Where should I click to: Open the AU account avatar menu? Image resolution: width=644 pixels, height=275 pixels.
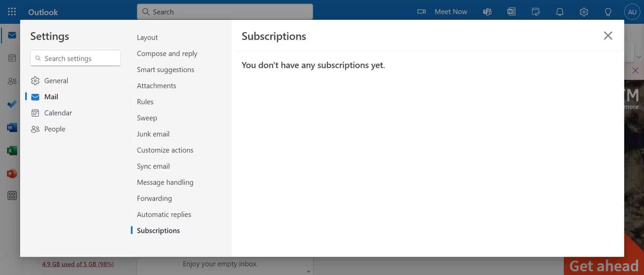coord(632,12)
